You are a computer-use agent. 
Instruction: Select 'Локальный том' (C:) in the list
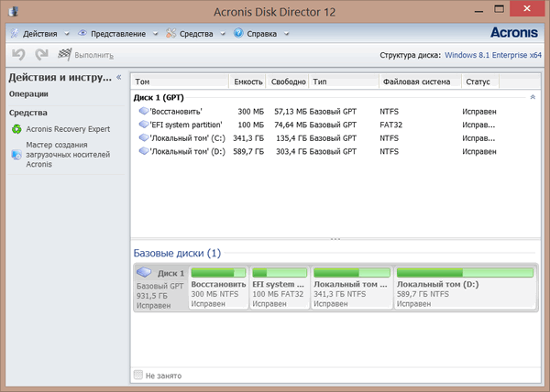[190, 137]
